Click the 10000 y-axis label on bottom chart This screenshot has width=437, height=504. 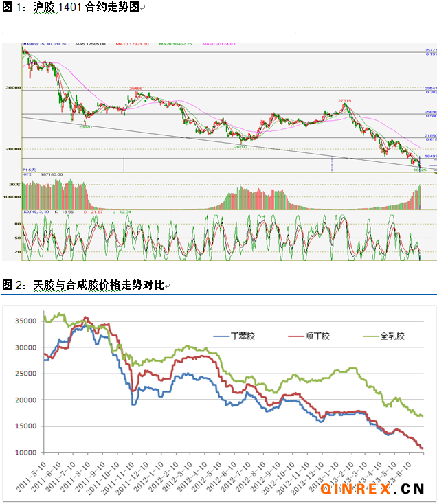point(24,453)
